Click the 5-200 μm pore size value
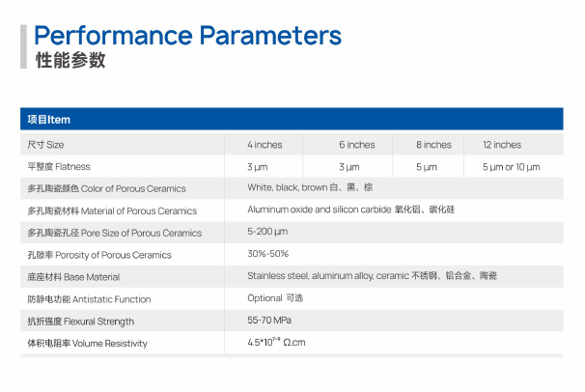Screen dimensions: 585x392 click(267, 232)
